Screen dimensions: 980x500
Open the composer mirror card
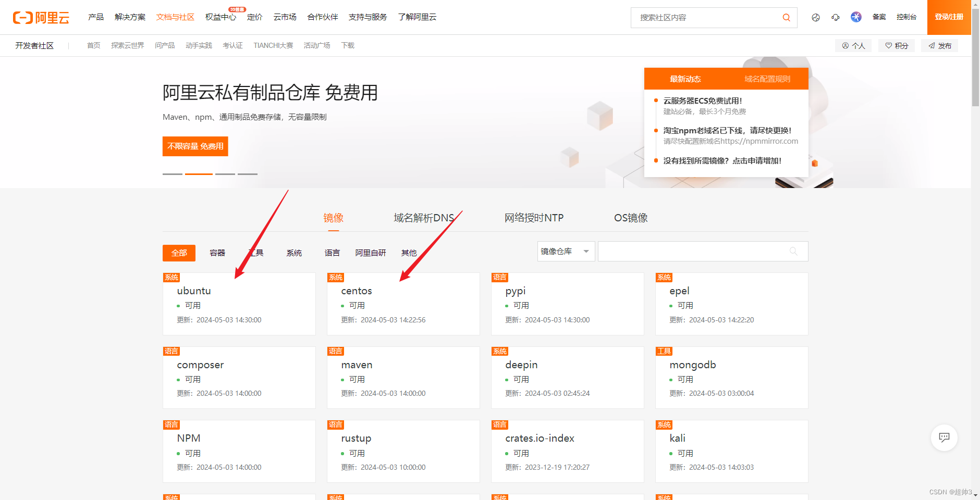click(239, 378)
